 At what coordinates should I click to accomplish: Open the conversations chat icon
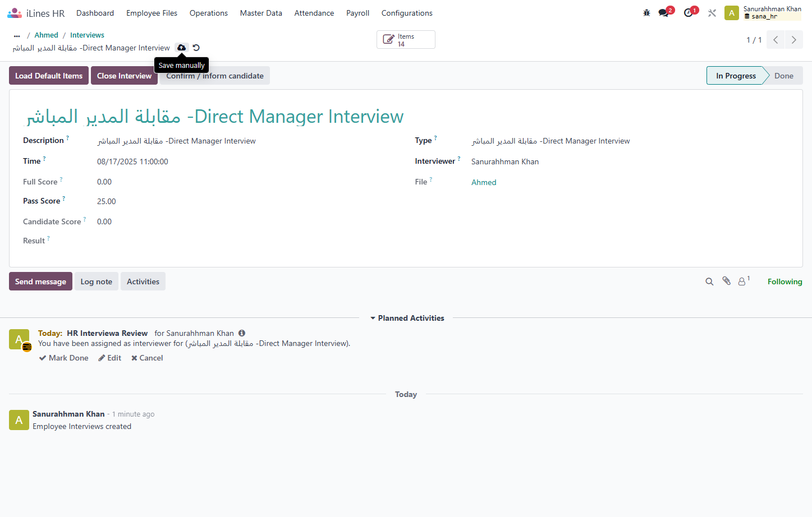click(664, 13)
